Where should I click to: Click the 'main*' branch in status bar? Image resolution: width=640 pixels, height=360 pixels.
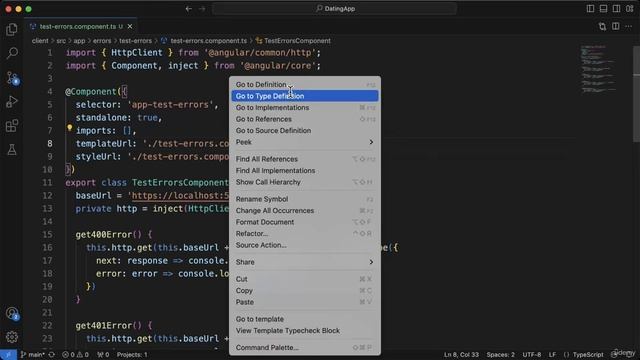[x=33, y=355]
